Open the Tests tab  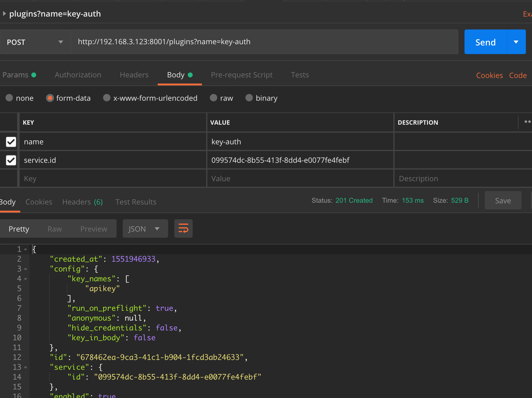click(300, 75)
